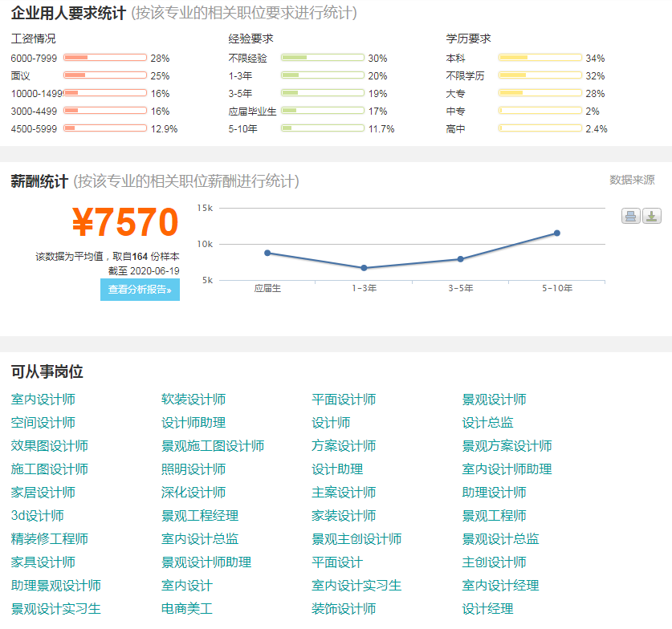
Task: Select the 设计师助理 link
Action: point(193,423)
